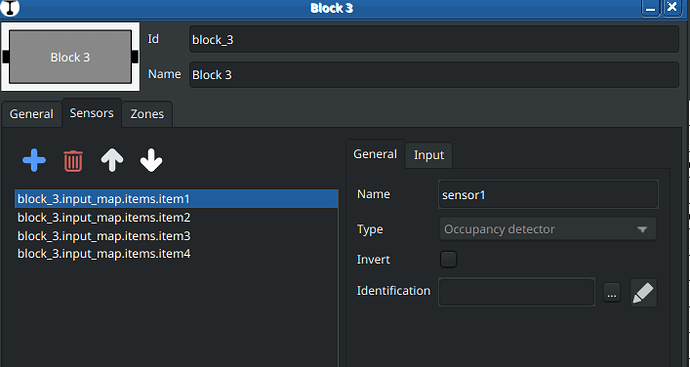This screenshot has height=367, width=690.
Task: Add a new sensor with plus icon
Action: [34, 161]
